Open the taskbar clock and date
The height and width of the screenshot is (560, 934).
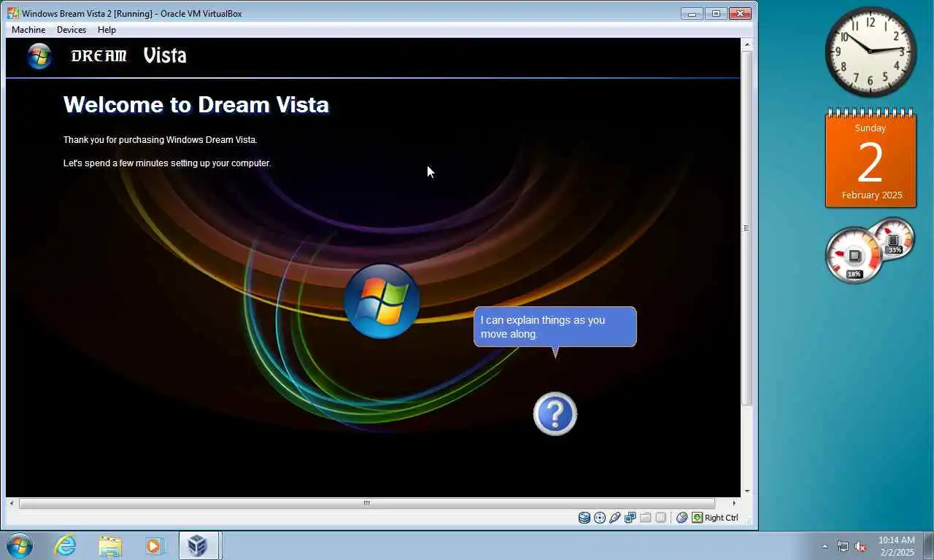click(x=896, y=546)
